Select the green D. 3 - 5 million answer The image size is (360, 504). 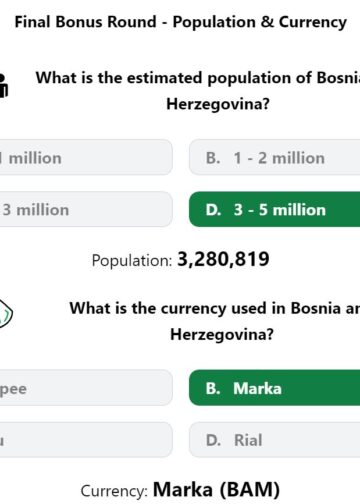(x=274, y=209)
